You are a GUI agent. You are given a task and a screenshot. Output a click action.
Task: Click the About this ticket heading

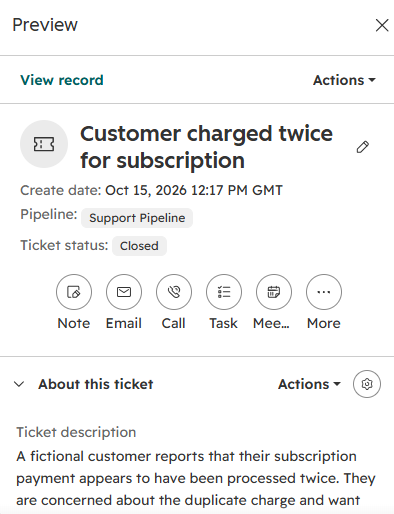click(x=96, y=384)
